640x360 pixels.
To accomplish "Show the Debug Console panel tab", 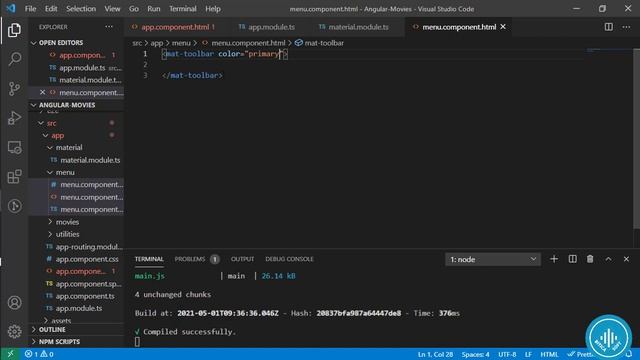I will tap(289, 259).
